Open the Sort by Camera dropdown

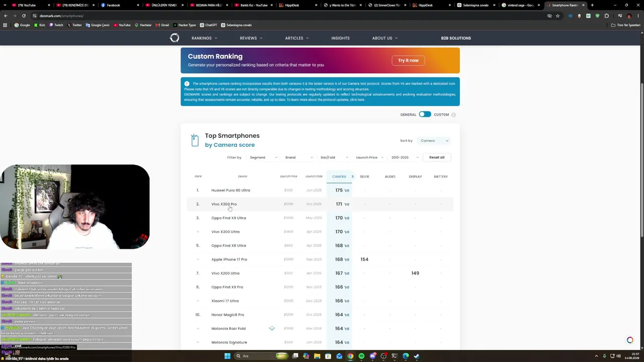coord(434,141)
